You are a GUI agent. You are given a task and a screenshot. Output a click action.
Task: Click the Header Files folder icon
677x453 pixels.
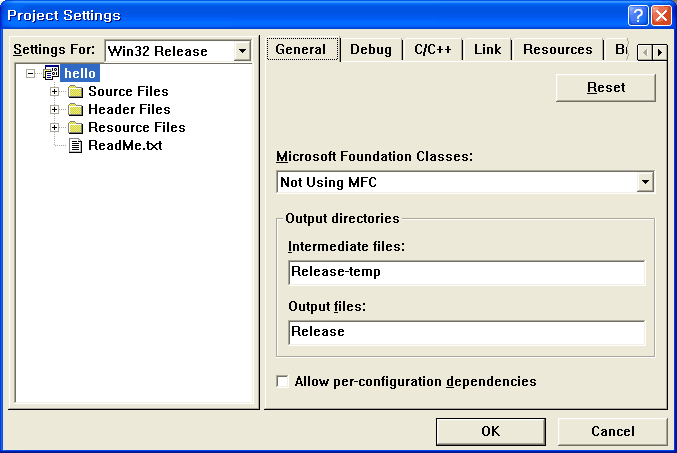75,110
